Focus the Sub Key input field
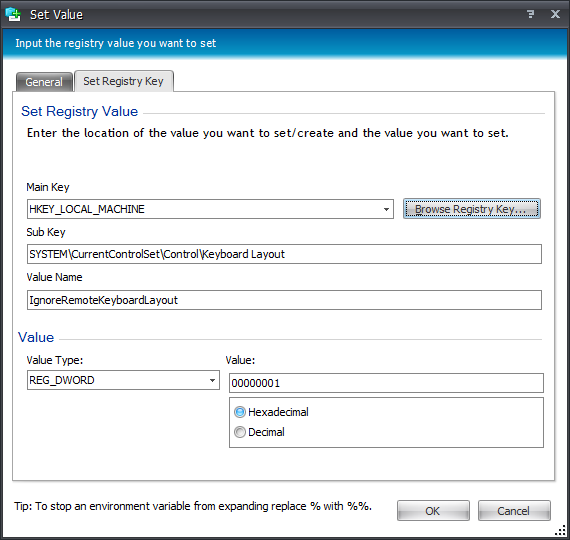 tap(284, 254)
